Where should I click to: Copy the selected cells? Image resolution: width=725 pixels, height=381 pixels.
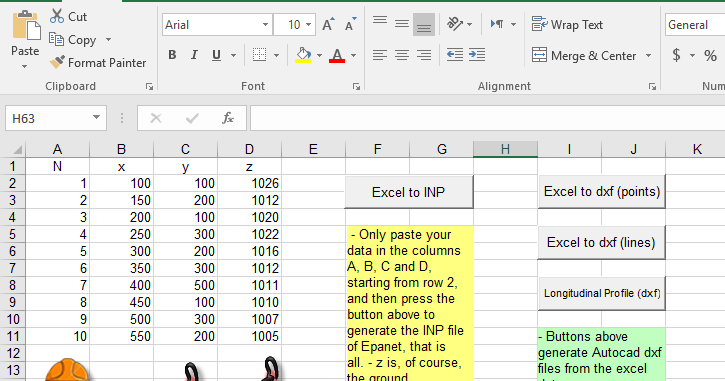pos(73,40)
